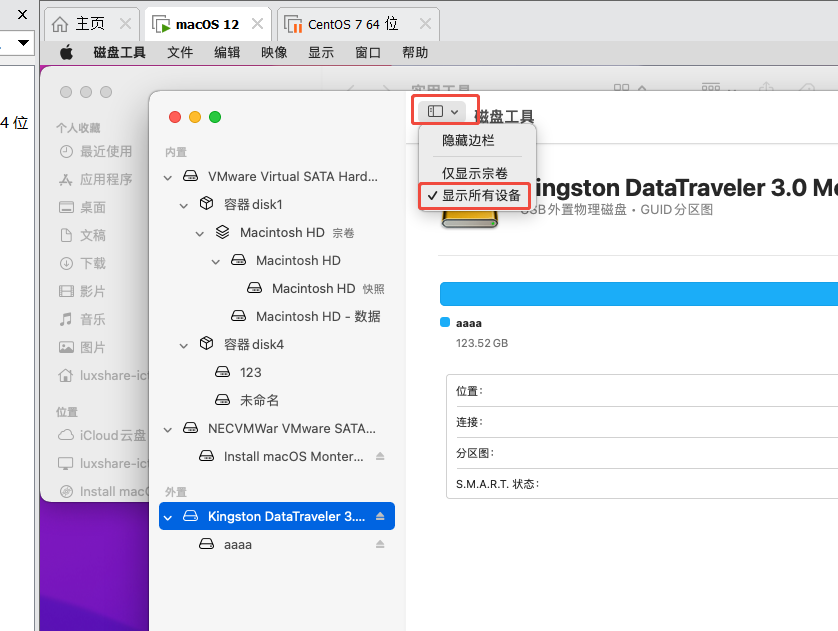Select the Macintosh HD - 数据 volume
Image resolution: width=838 pixels, height=631 pixels.
[317, 317]
